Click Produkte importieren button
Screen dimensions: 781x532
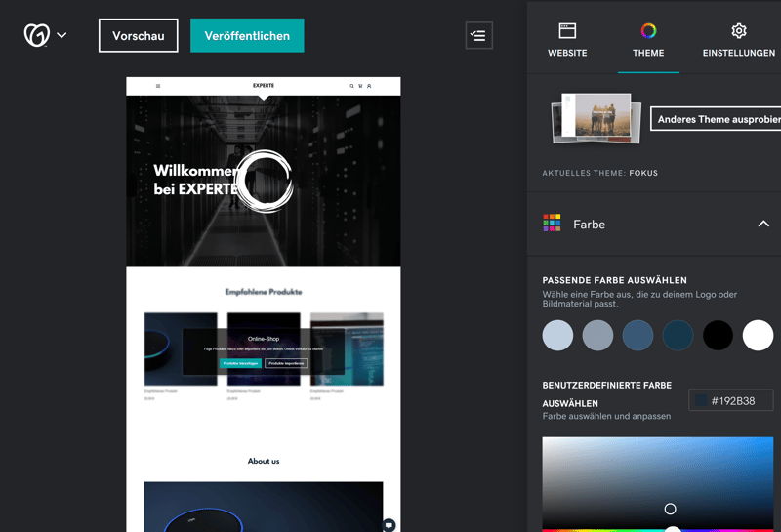click(286, 363)
